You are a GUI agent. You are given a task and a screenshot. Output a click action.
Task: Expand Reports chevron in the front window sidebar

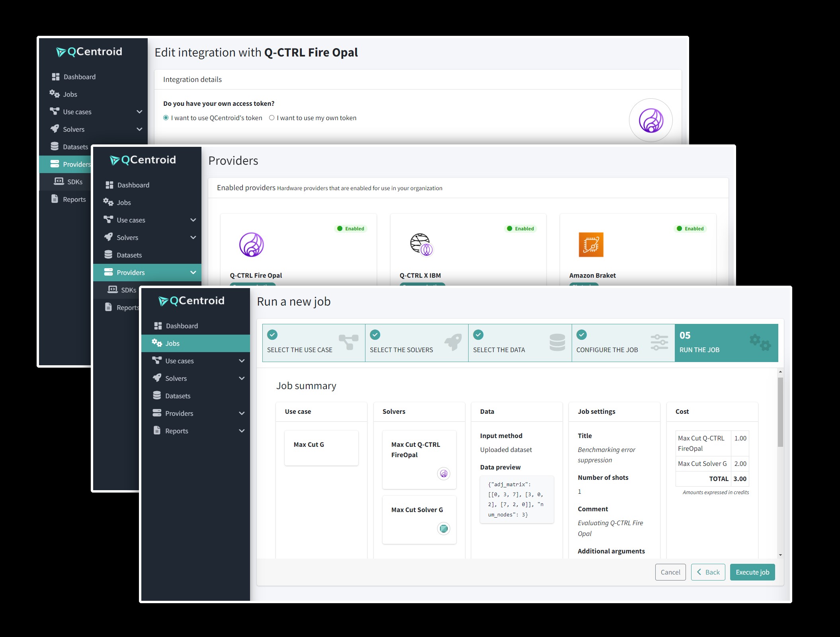242,431
